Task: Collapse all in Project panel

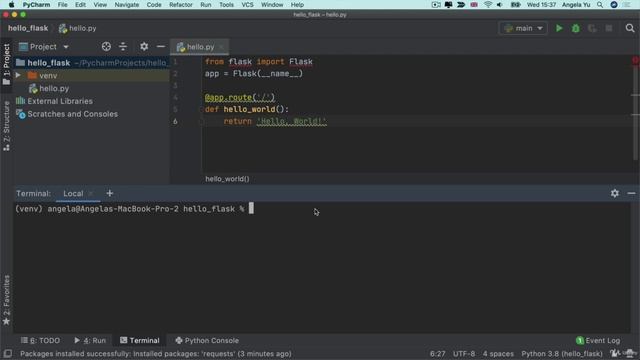Action: pos(123,47)
